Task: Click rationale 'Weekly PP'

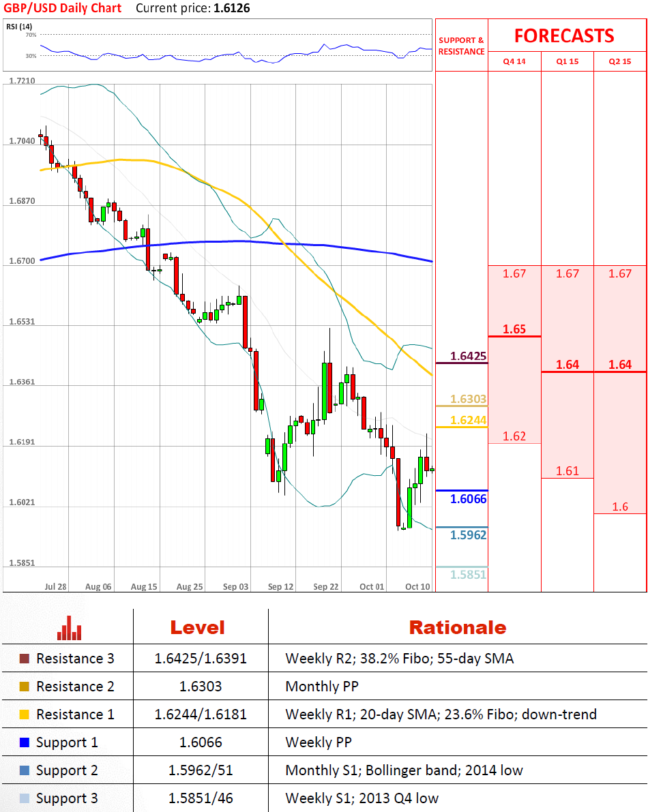Action: (319, 743)
